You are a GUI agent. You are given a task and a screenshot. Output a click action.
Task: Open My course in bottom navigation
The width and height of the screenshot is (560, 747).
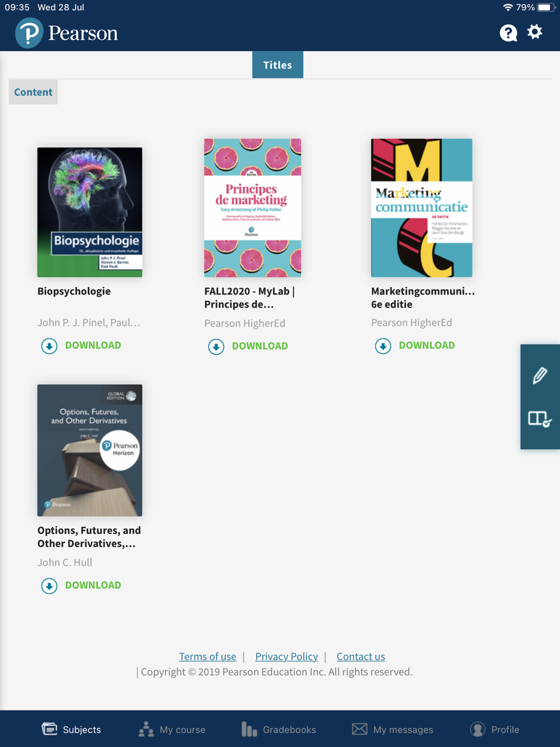point(172,729)
